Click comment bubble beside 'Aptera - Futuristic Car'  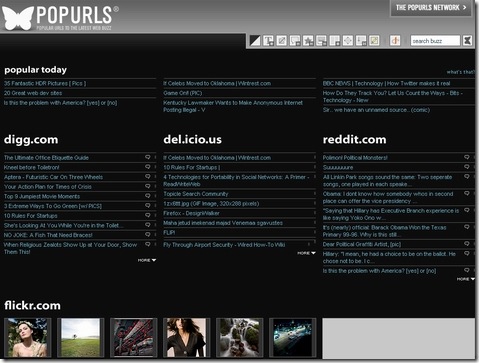tap(148, 176)
